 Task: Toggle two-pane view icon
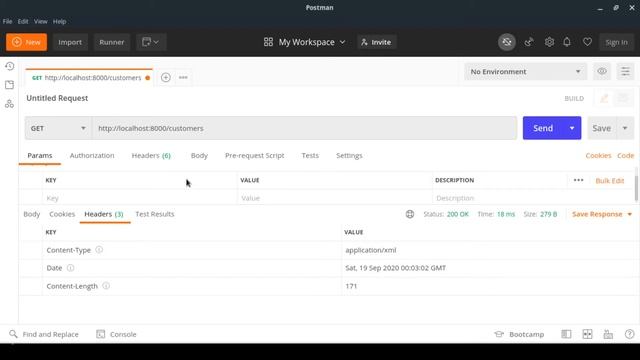point(587,334)
